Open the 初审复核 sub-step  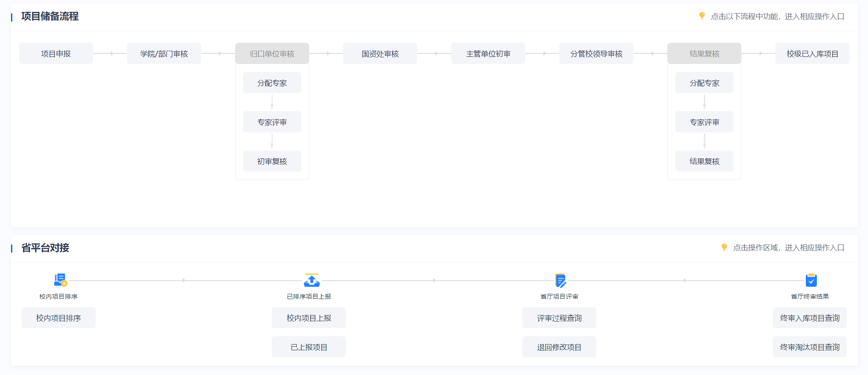click(272, 161)
